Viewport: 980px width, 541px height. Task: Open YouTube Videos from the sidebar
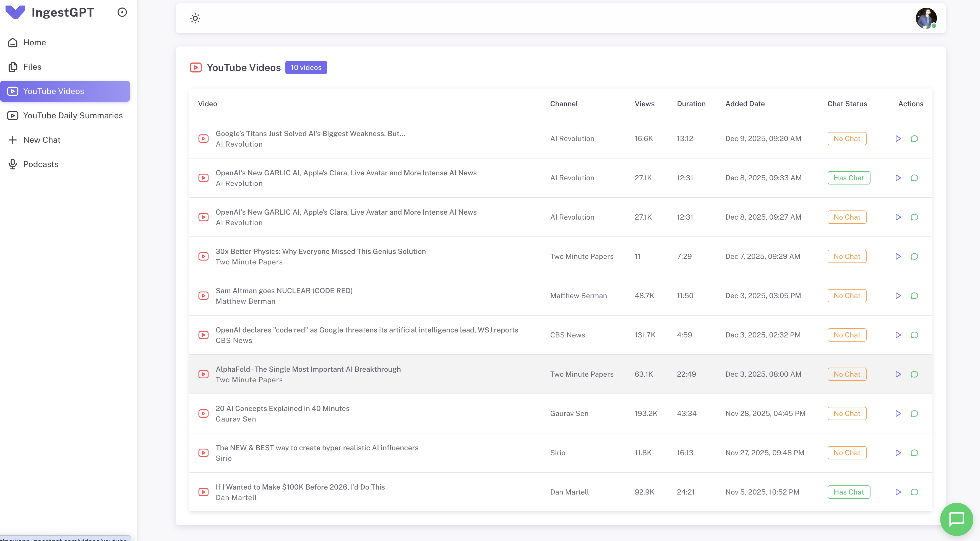(x=53, y=91)
